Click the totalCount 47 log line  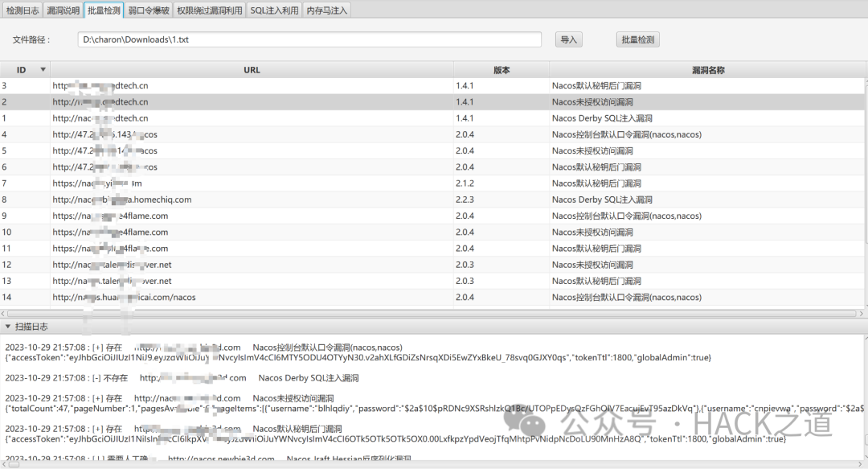434,409
